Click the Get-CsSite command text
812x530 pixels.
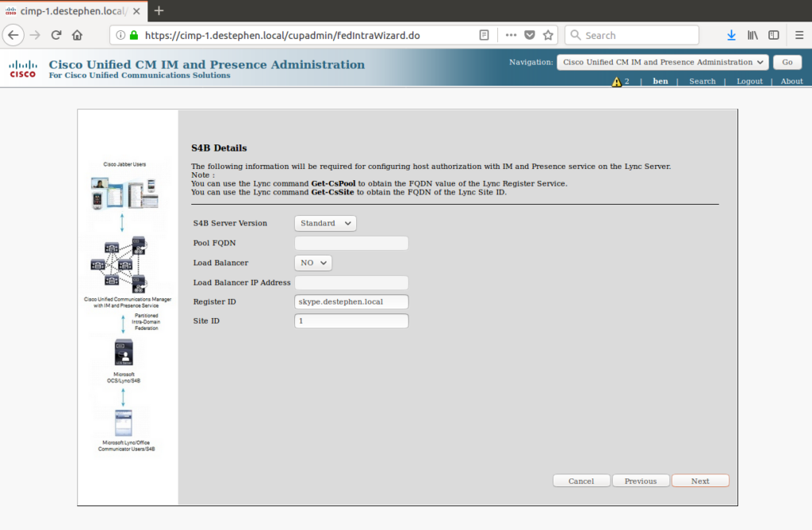tap(332, 192)
